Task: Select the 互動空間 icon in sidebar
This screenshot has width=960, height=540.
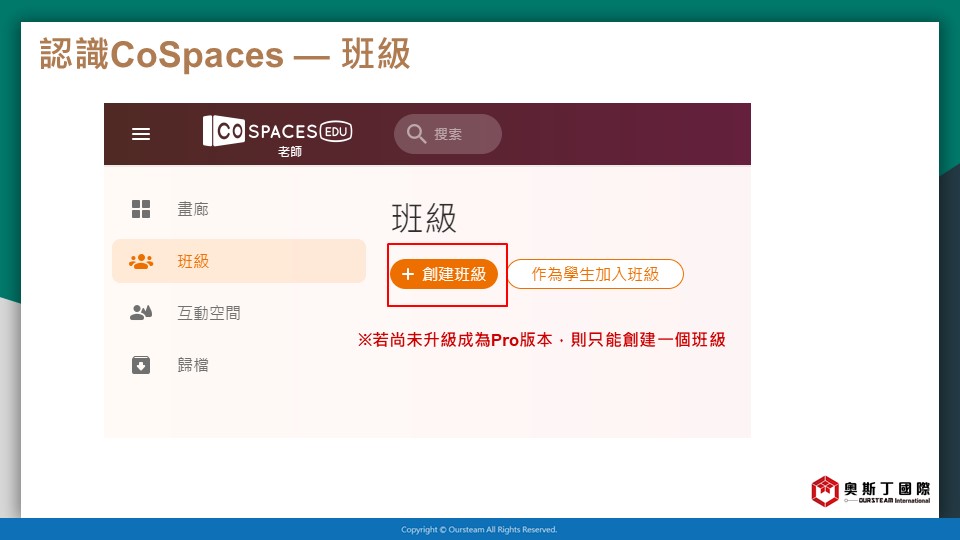Action: click(x=141, y=313)
